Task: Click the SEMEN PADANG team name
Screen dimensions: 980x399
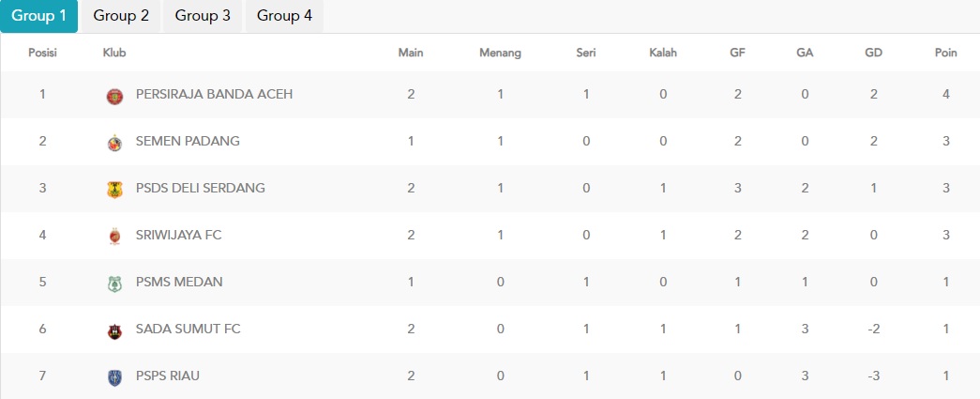Action: 188,142
